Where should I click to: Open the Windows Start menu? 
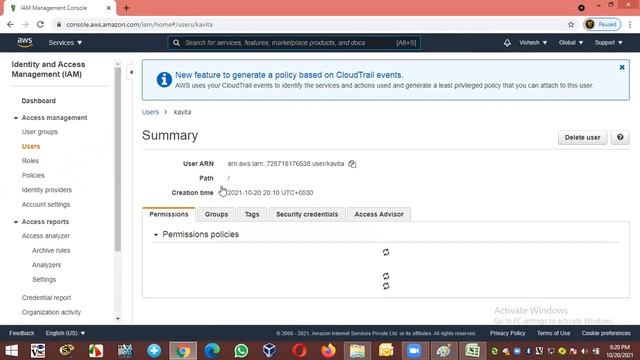coord(11,351)
